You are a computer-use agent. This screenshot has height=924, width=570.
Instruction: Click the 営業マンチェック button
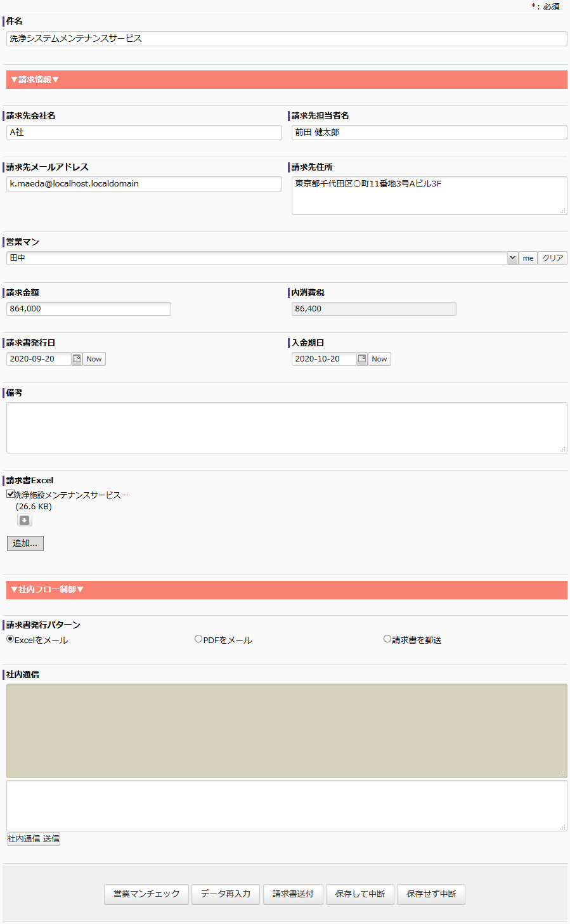coord(146,894)
